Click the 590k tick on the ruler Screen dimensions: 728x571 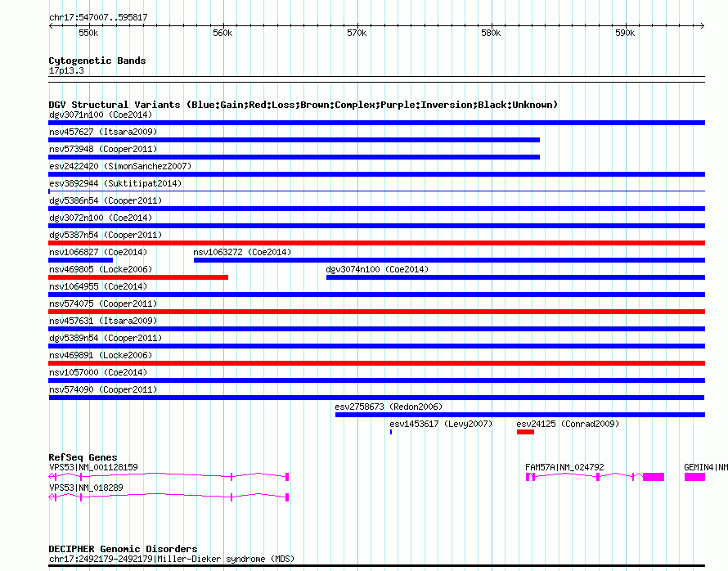(625, 34)
